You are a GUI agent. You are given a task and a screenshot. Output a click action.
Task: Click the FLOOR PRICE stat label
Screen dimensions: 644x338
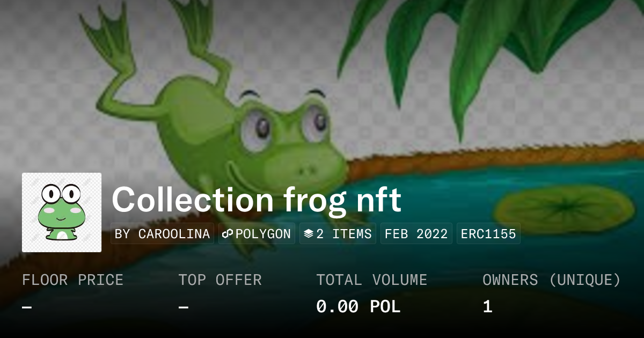[x=72, y=280]
